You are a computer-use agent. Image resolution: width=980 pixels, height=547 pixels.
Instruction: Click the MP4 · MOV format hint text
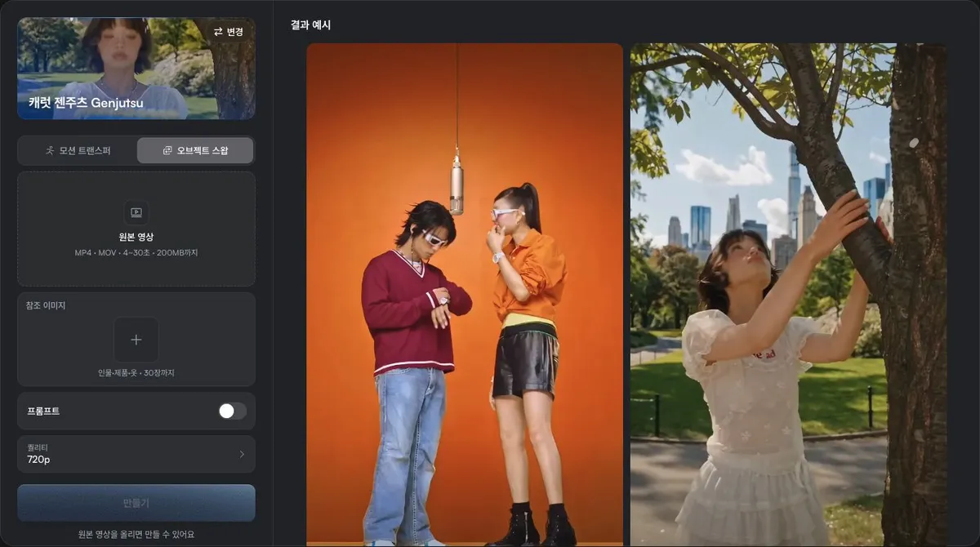[136, 252]
